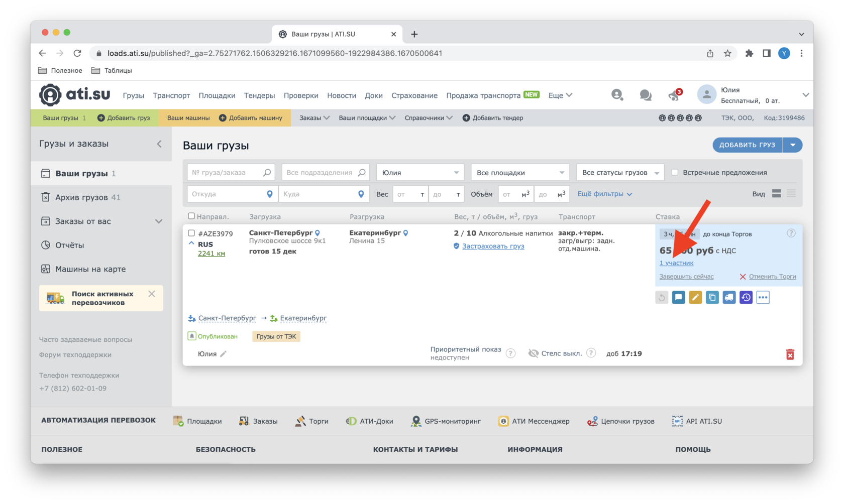Open the Еще menu in top navigation
This screenshot has height=504, width=844.
click(x=560, y=95)
